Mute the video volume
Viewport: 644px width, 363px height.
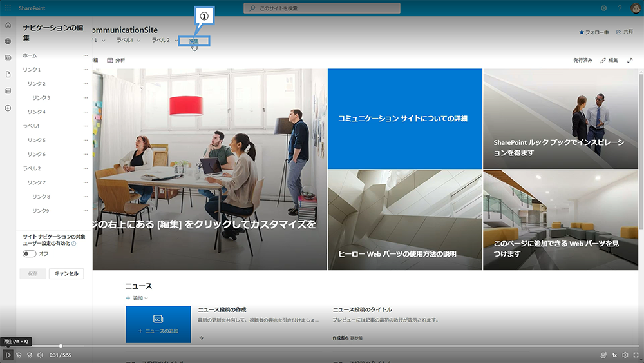pyautogui.click(x=40, y=355)
